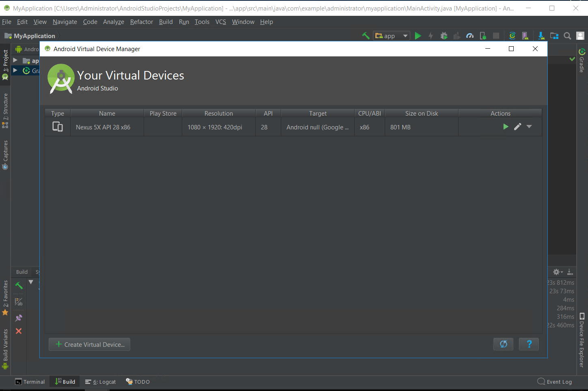This screenshot has width=588, height=391.
Task: Open SDK Manager download icon
Action: click(541, 36)
